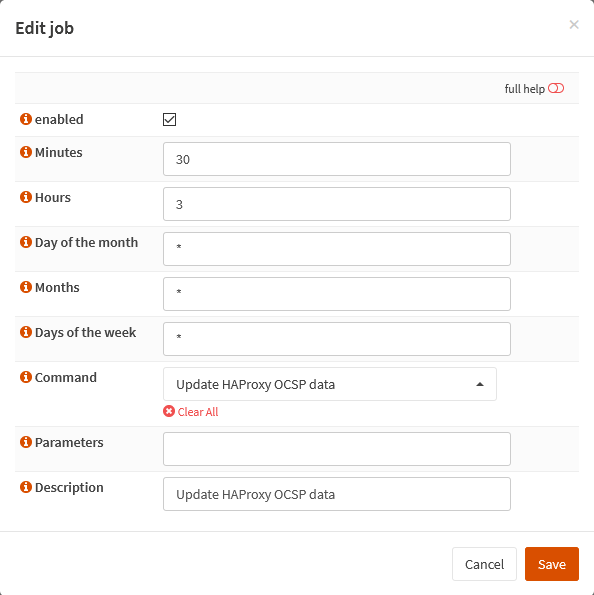Open help icon for Day of the month
The image size is (594, 595).
(x=26, y=242)
